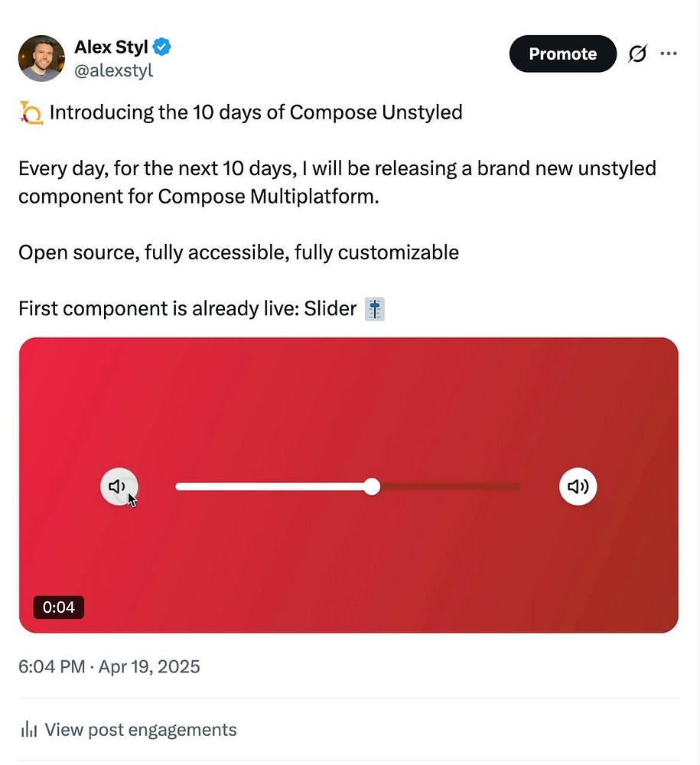Open the Alex Styl display name link
Screen dimensions: 700x765
(x=111, y=47)
